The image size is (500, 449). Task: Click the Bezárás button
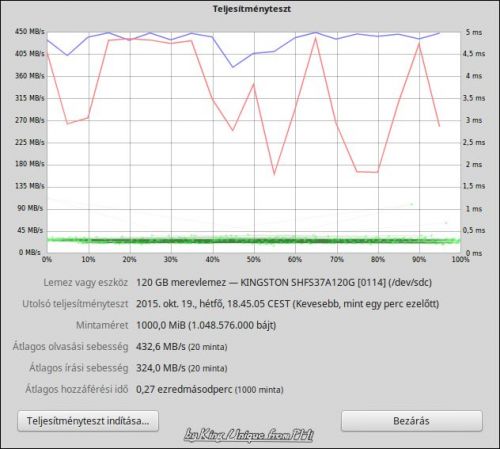[x=412, y=421]
